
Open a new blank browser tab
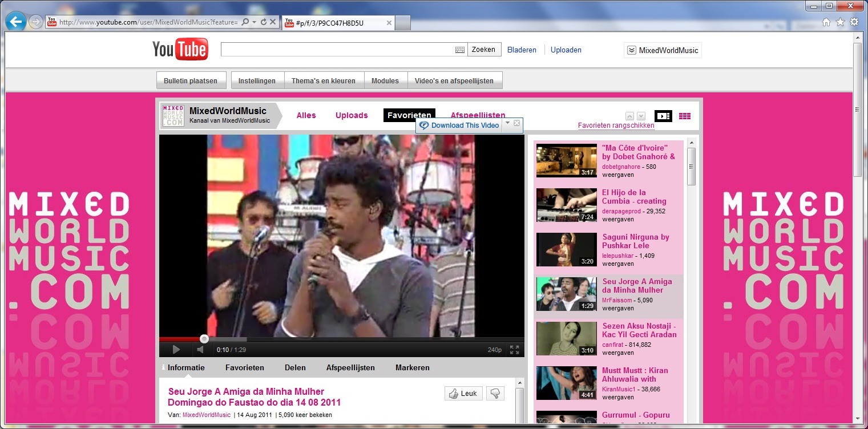403,23
